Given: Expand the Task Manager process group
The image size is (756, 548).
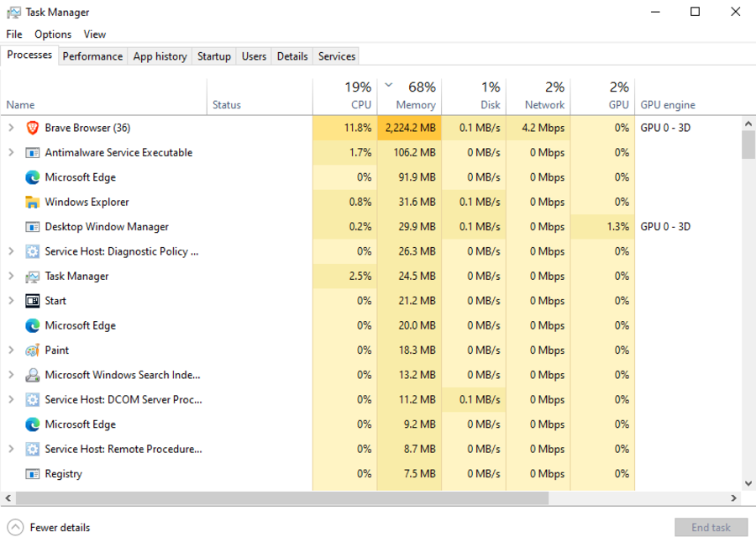Looking at the screenshot, I should (11, 276).
